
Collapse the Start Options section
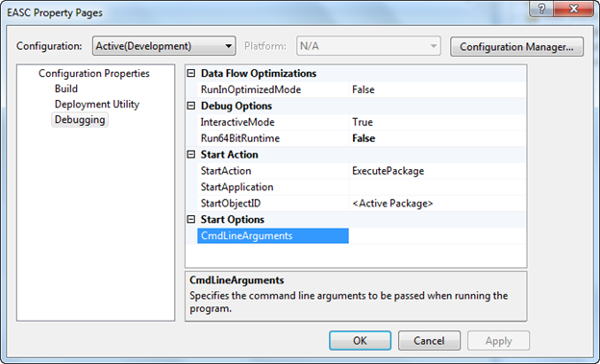(x=191, y=220)
